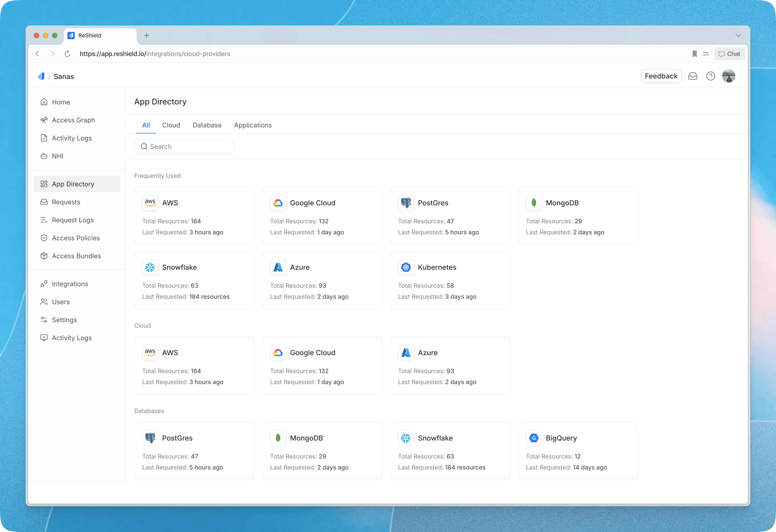The width and height of the screenshot is (776, 532).
Task: Open the browser settings sliders icon
Action: tap(706, 54)
